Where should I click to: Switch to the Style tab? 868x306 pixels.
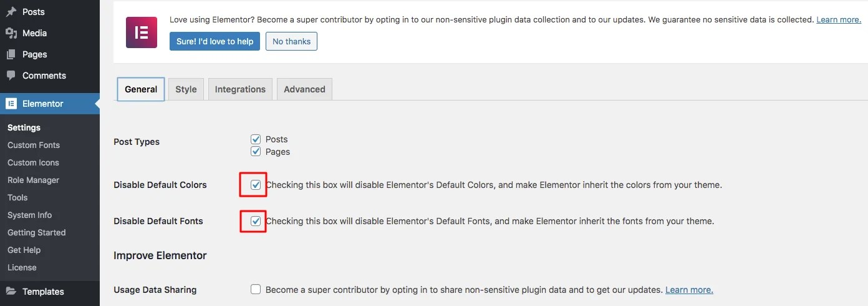point(186,89)
